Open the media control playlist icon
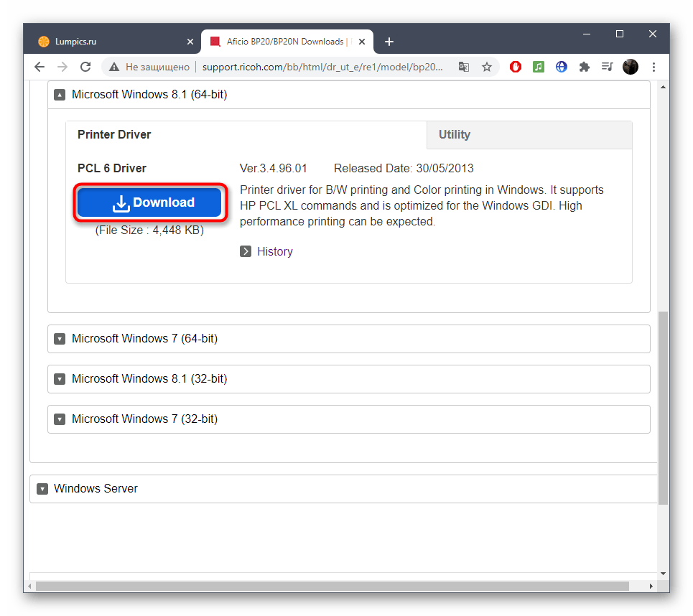Screen dimensions: 693x616 (608, 67)
